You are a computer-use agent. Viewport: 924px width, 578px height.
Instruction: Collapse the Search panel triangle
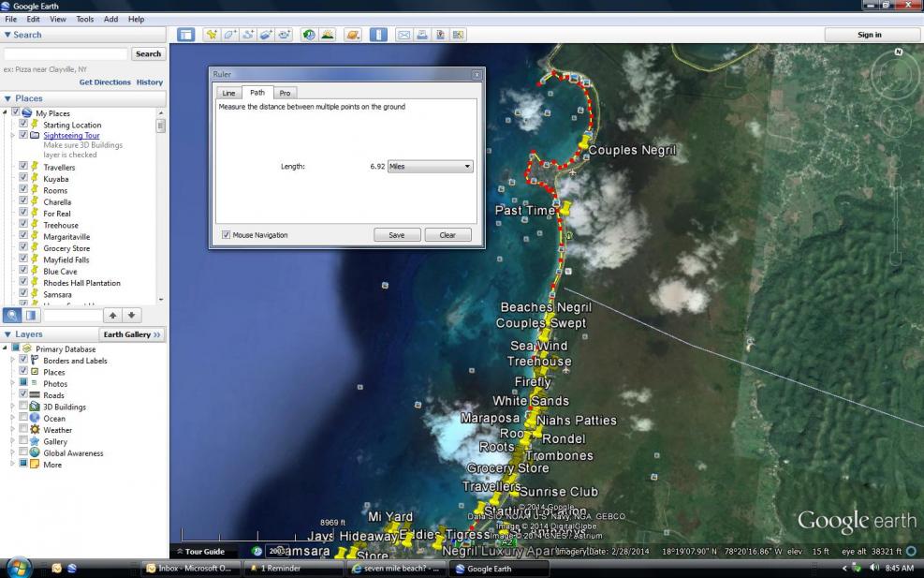(7, 35)
